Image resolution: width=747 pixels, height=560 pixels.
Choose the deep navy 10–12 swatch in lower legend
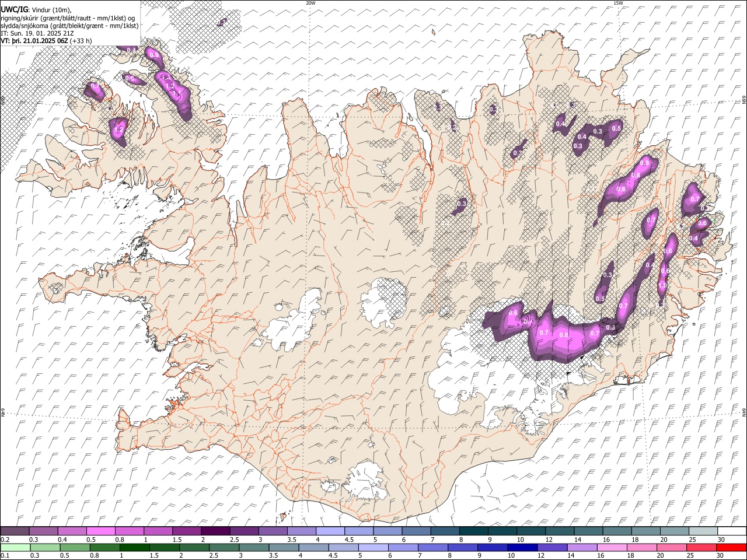coord(522,547)
